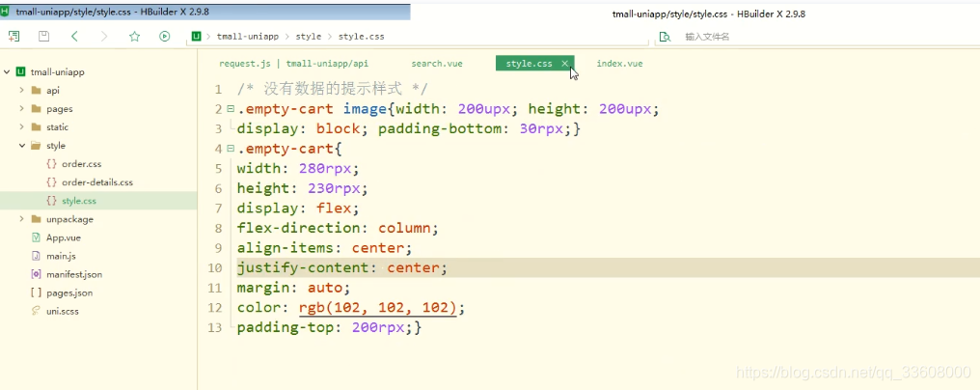Click the api folder icon
This screenshot has height=390, width=980.
tap(37, 90)
